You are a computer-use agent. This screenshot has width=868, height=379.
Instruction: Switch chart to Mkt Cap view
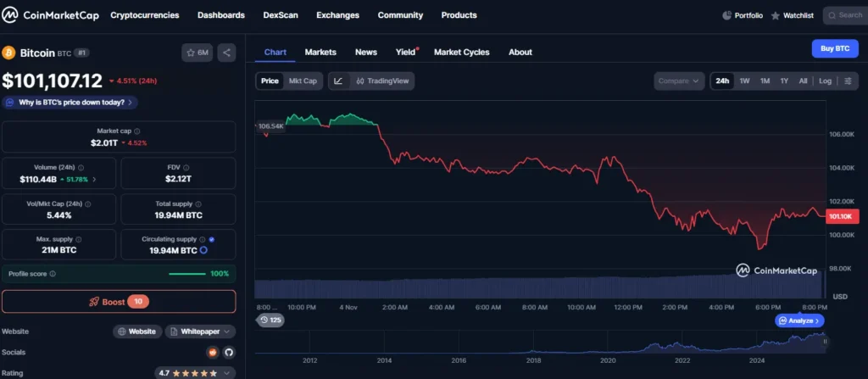tap(303, 81)
